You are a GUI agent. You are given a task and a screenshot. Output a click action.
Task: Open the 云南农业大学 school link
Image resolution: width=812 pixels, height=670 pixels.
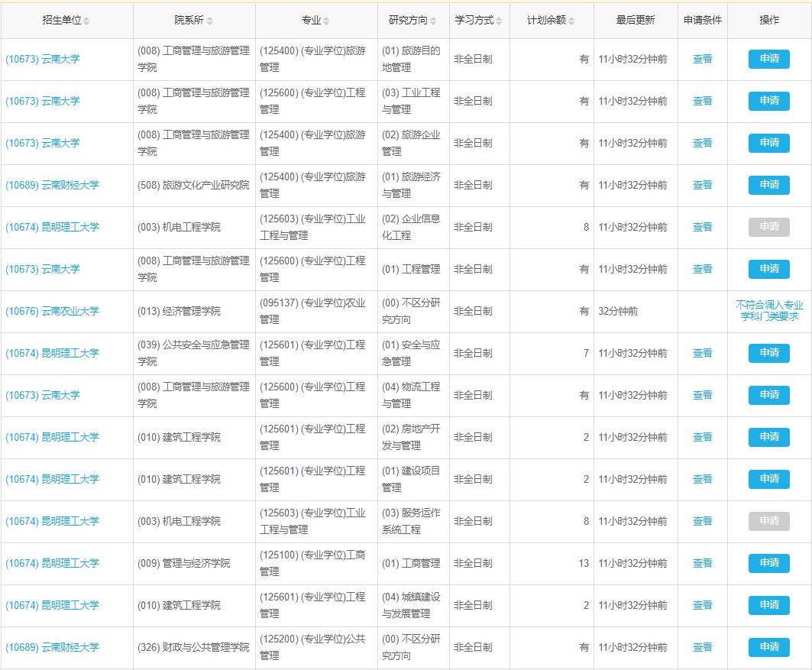pyautogui.click(x=52, y=311)
